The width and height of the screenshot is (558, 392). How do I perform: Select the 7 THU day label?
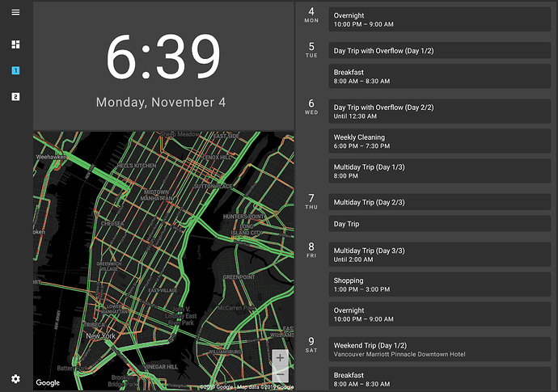coord(311,201)
